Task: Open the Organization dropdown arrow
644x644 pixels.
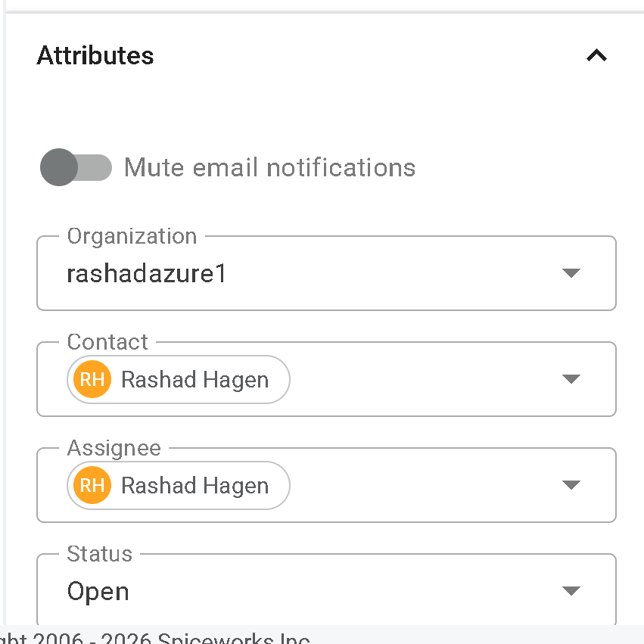Action: [x=571, y=273]
